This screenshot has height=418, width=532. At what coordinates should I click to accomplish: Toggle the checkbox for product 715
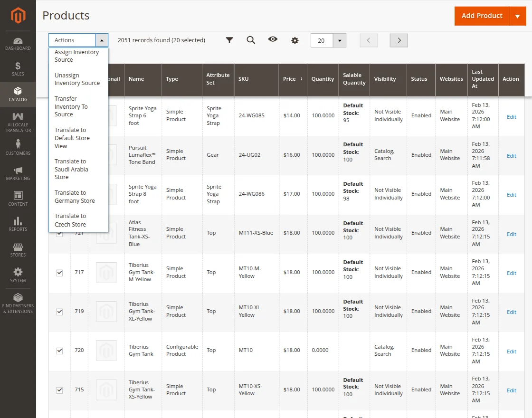coord(59,390)
